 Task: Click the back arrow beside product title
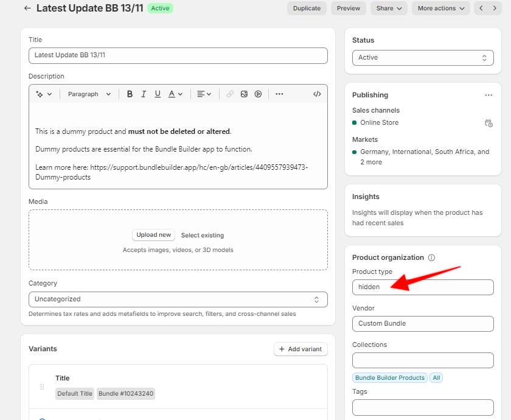tap(27, 8)
